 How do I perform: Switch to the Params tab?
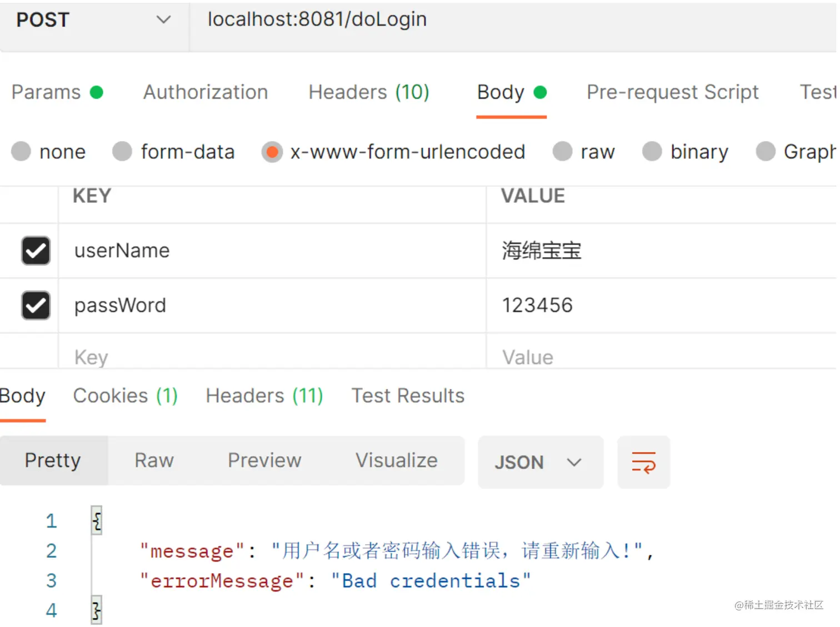pos(57,92)
